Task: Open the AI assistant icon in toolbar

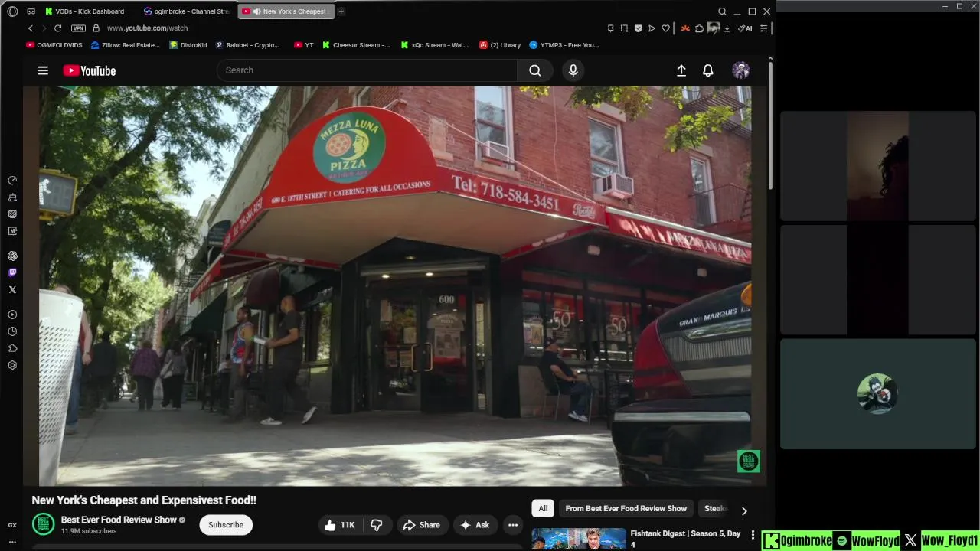Action: pos(745,28)
